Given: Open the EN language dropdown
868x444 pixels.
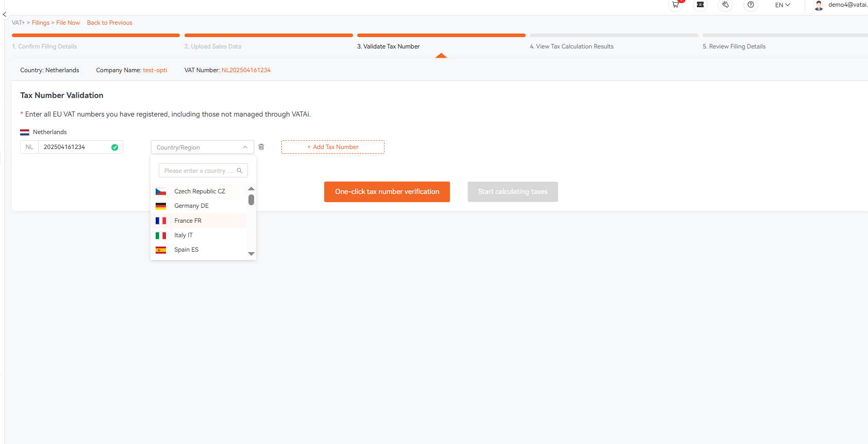Looking at the screenshot, I should pos(782,5).
